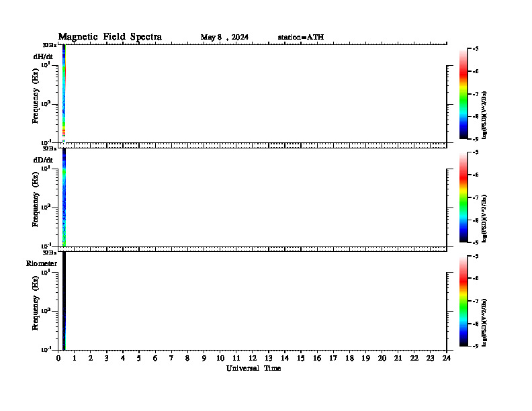Screen dimensions: 532x411
Task: Click the log(PSD) title beside Riometer color bar
Action: (484, 322)
